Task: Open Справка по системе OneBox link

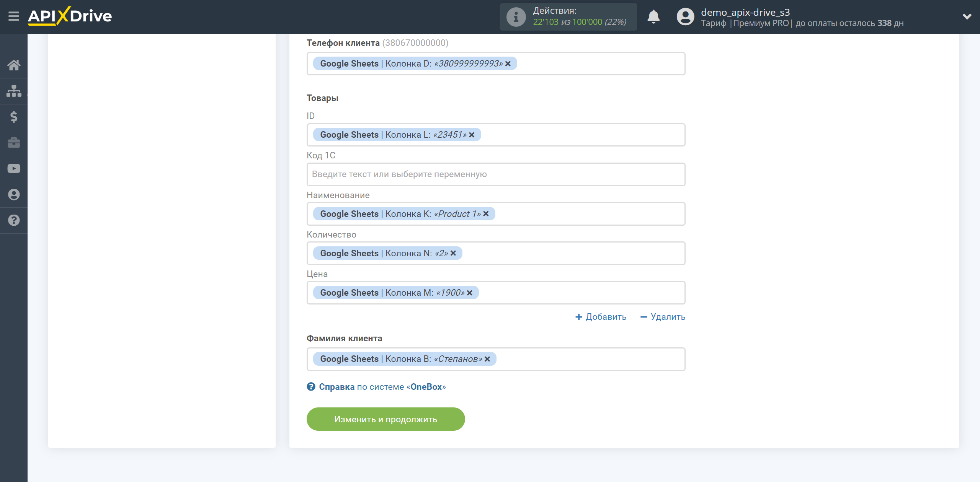Action: coord(382,387)
